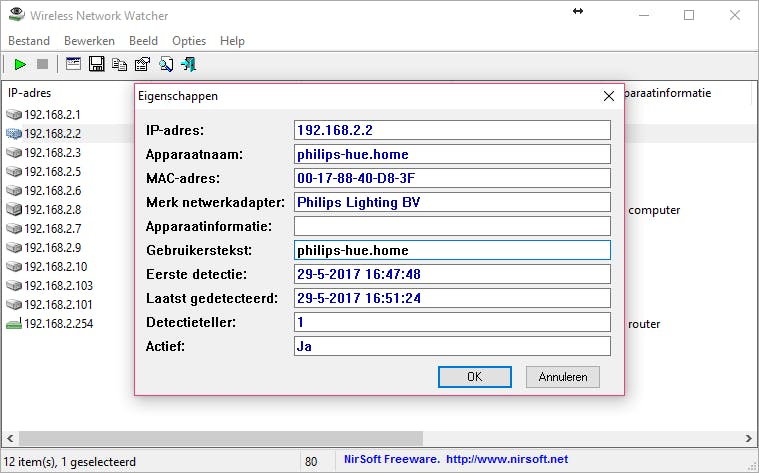
Task: Save selected items with the floppy disk icon
Action: pos(96,64)
